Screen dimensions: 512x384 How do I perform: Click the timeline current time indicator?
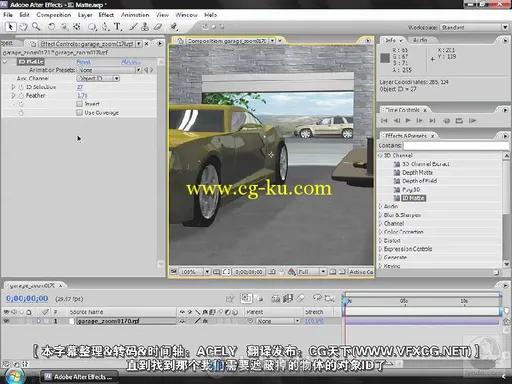pyautogui.click(x=346, y=301)
